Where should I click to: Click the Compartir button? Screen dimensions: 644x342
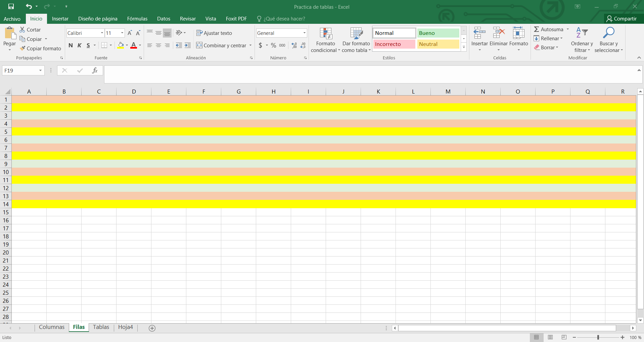tap(622, 19)
